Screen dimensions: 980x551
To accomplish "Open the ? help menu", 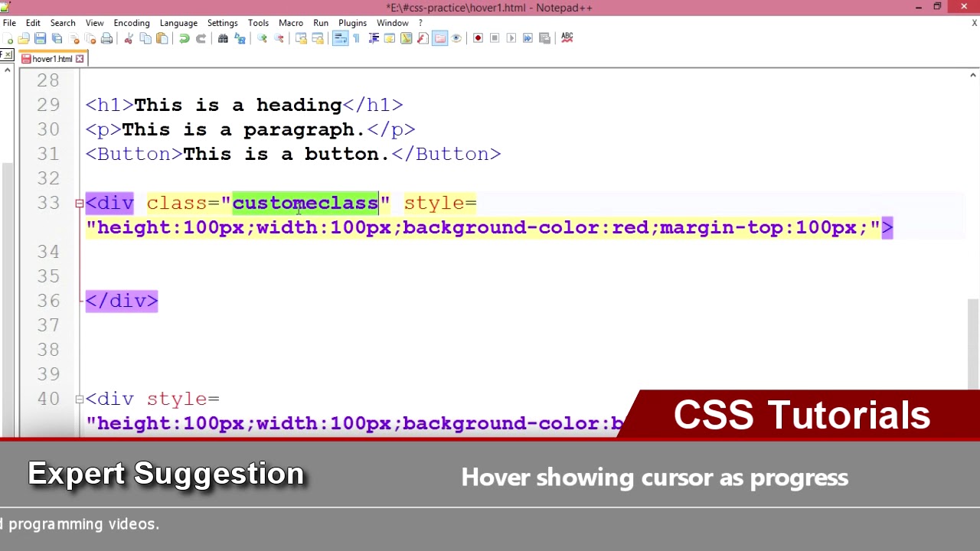I will (420, 23).
